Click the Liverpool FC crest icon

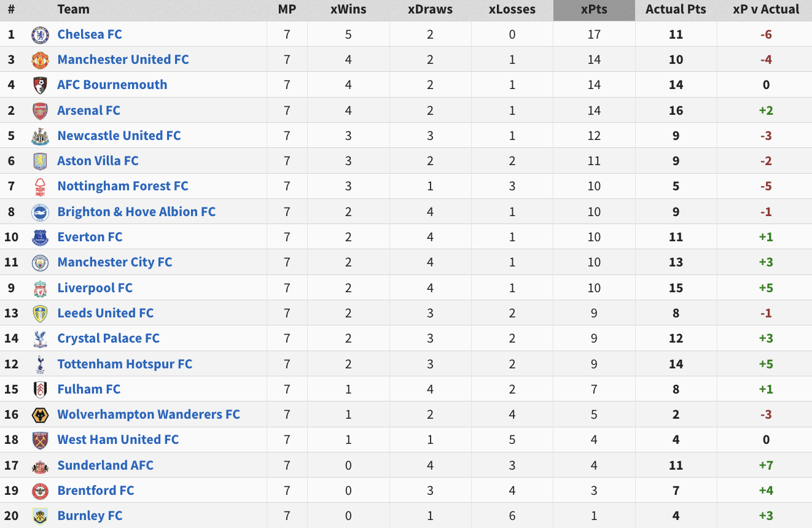coord(40,289)
